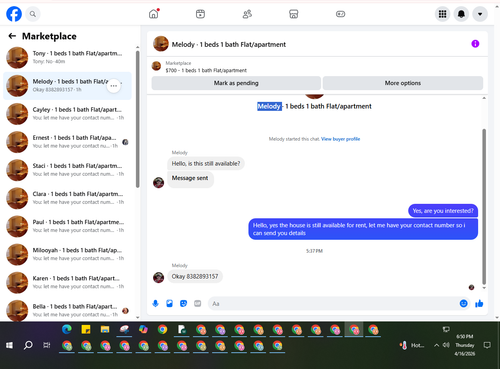Click the listing thumbnail beside $700
The image size is (500, 369).
pyautogui.click(x=156, y=66)
